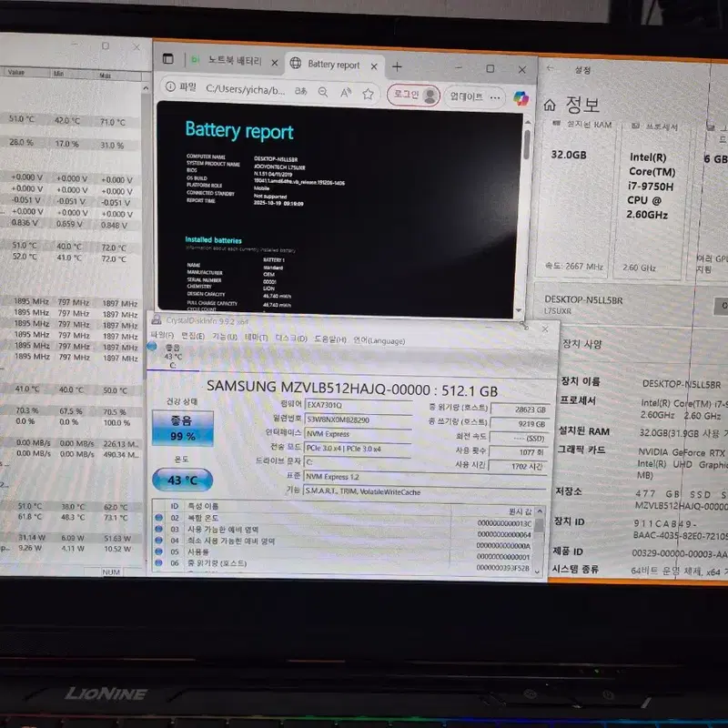This screenshot has height=728, width=728.
Task: Close the CrystalDiskInfo window
Action: [x=545, y=329]
